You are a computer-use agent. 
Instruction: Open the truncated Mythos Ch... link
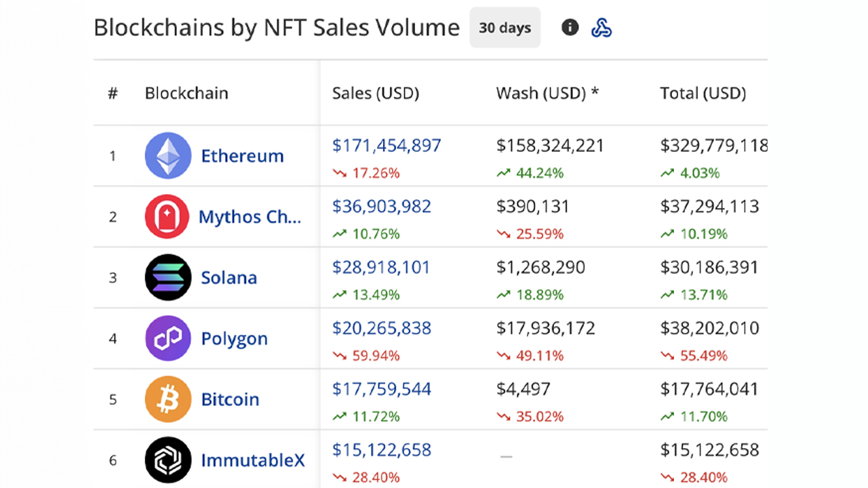(x=250, y=216)
